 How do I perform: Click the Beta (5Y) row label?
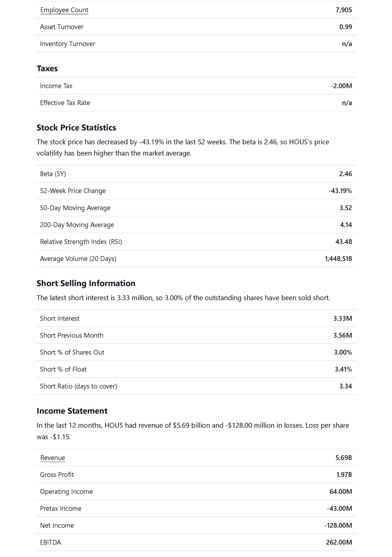(53, 174)
